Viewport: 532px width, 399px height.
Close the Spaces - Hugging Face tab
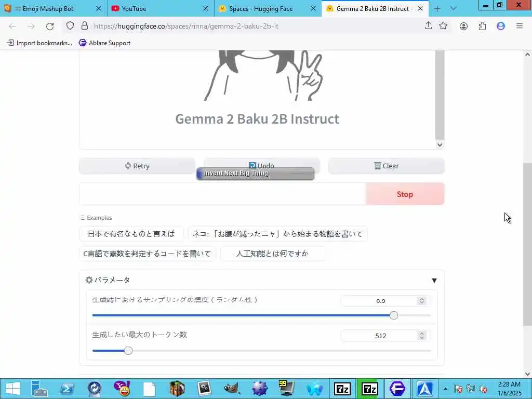coord(313,8)
